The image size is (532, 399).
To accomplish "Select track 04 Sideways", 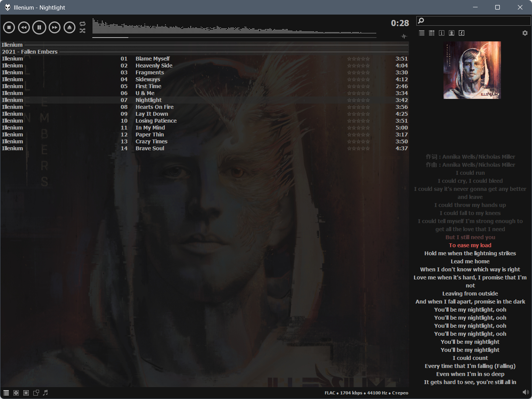I will (205, 79).
